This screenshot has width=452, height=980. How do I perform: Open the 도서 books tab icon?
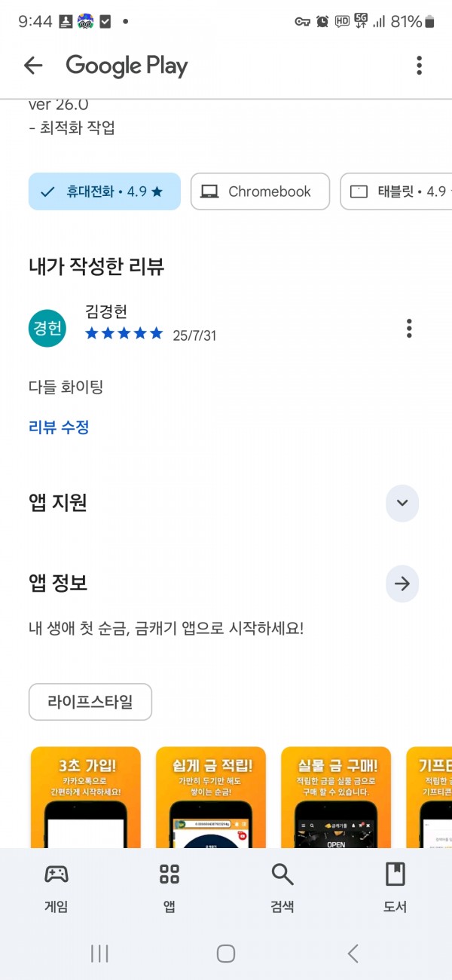click(395, 874)
